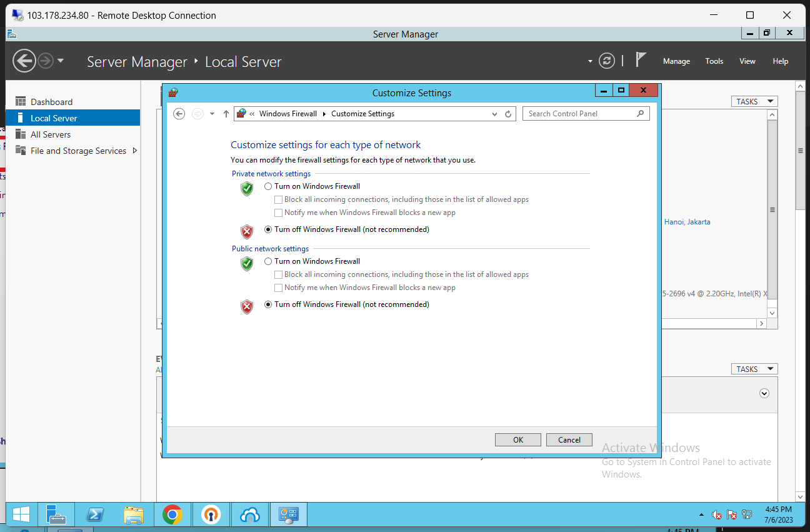This screenshot has height=532, width=810.
Task: Turn off Windows Firewall for private network
Action: coord(268,229)
